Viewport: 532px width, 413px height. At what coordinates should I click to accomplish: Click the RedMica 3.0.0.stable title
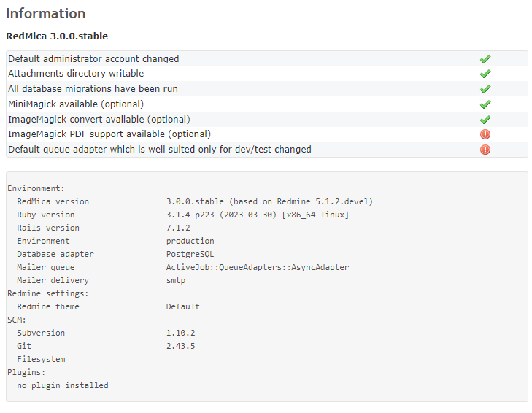57,36
